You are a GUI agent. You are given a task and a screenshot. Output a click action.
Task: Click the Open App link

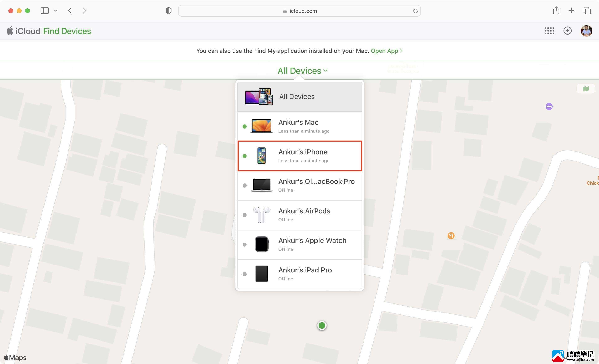pyautogui.click(x=386, y=51)
